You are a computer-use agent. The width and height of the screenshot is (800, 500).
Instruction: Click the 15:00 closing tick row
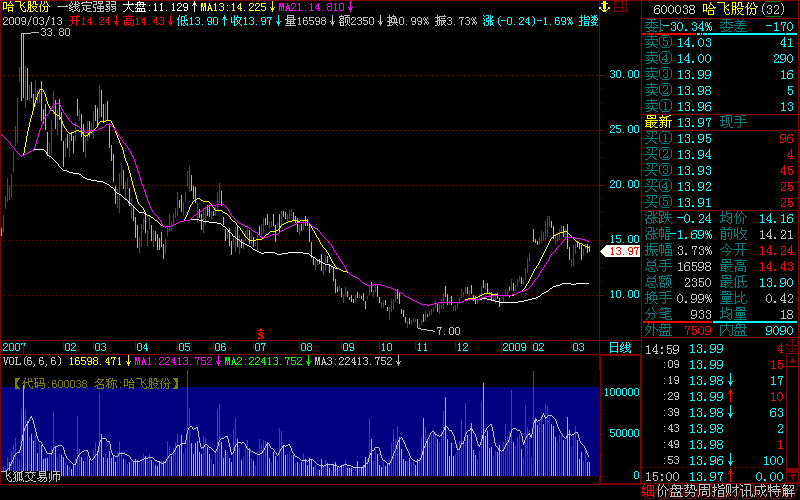coord(714,477)
